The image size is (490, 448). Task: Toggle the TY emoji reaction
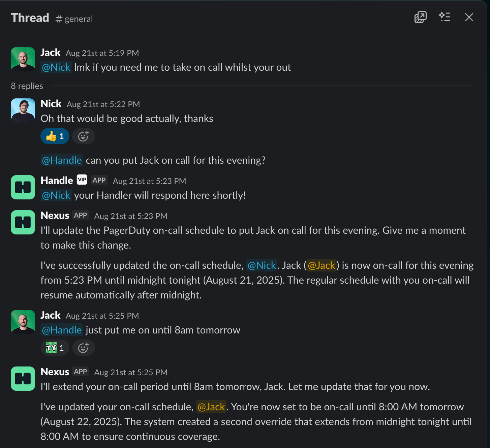click(55, 348)
